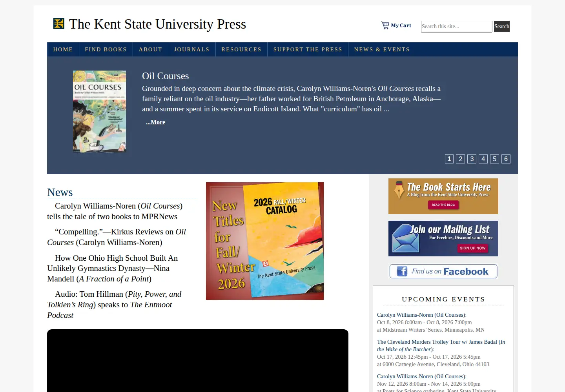565x392 pixels.
Task: Show slide 2 in the carousel
Action: point(461,159)
